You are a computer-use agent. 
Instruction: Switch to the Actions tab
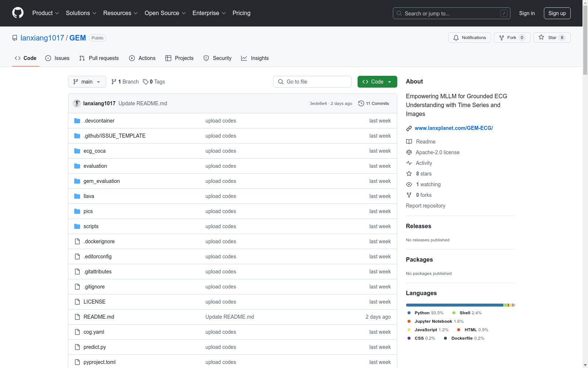click(x=142, y=58)
